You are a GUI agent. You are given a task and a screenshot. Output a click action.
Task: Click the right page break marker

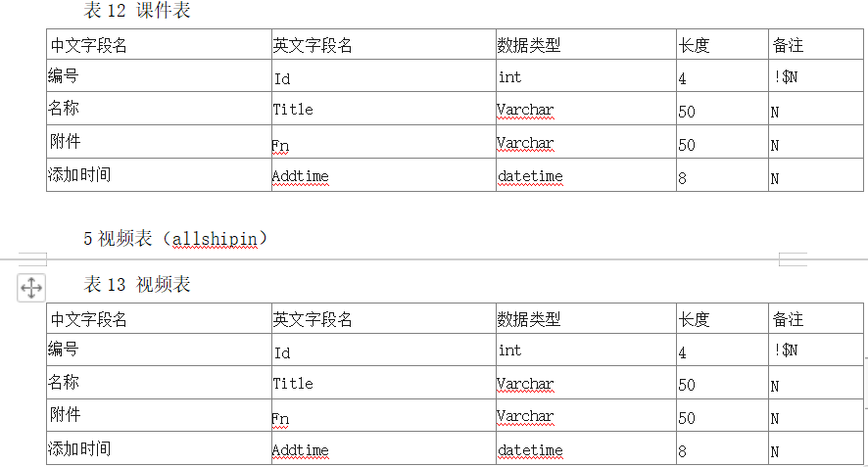(x=793, y=258)
